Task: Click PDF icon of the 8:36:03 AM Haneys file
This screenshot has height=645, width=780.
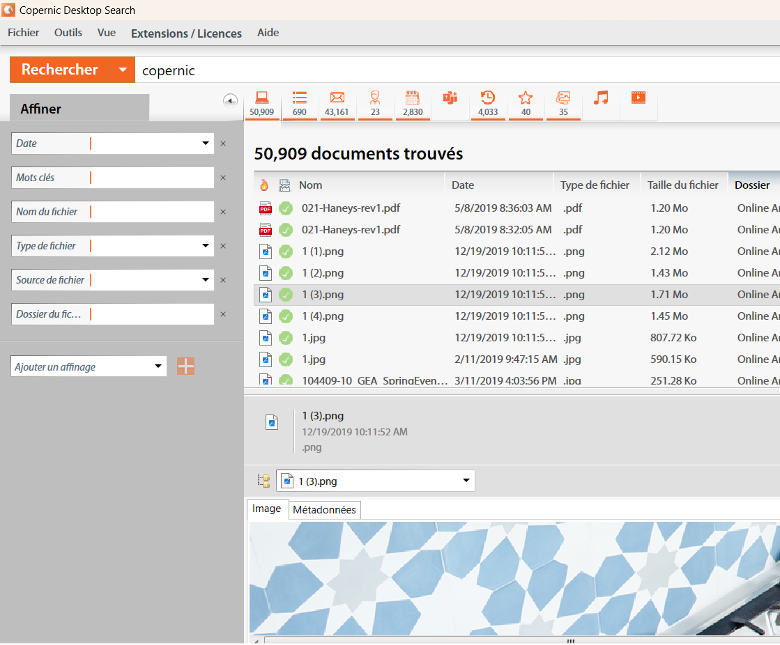Action: (266, 208)
